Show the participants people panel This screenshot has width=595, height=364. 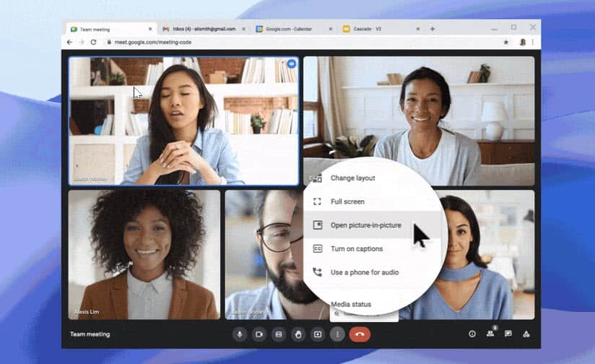[x=490, y=334]
